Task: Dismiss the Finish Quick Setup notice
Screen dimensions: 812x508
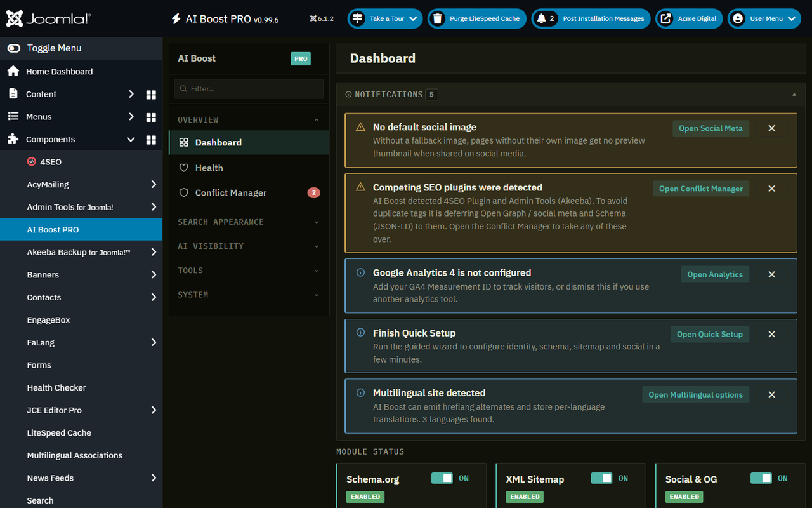Action: (772, 334)
